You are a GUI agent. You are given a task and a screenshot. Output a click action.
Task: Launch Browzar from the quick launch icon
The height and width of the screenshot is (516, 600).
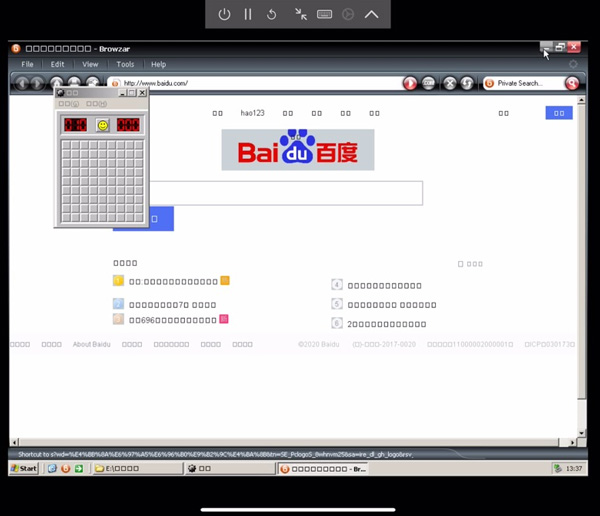65,469
